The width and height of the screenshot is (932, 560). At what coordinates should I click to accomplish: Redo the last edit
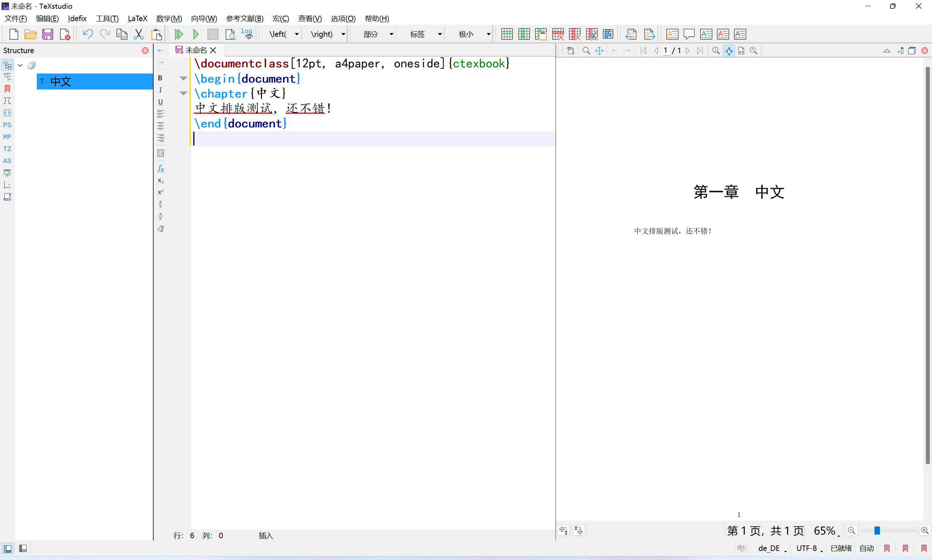104,34
